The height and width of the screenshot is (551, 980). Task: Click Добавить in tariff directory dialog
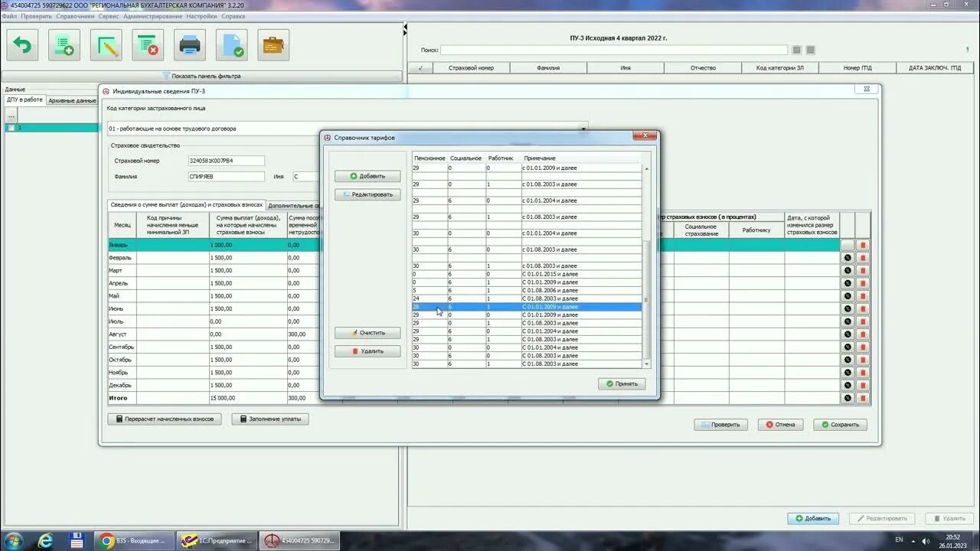coord(367,176)
